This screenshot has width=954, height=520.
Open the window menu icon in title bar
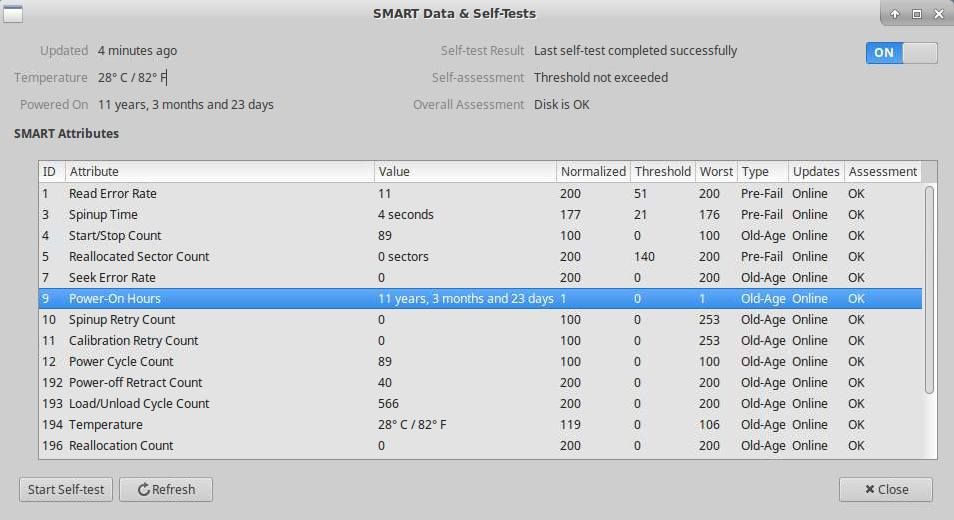point(13,13)
